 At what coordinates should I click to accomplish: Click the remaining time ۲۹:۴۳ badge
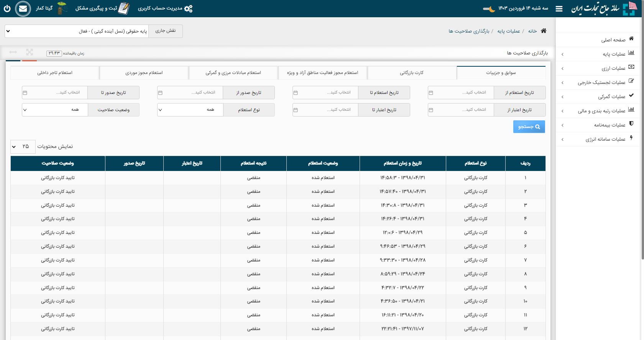54,53
